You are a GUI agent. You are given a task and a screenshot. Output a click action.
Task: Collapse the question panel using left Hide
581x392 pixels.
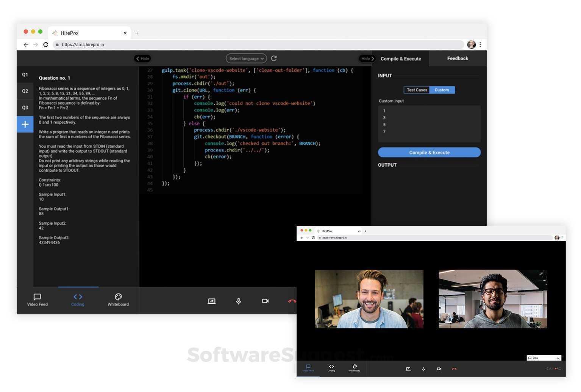pos(142,59)
